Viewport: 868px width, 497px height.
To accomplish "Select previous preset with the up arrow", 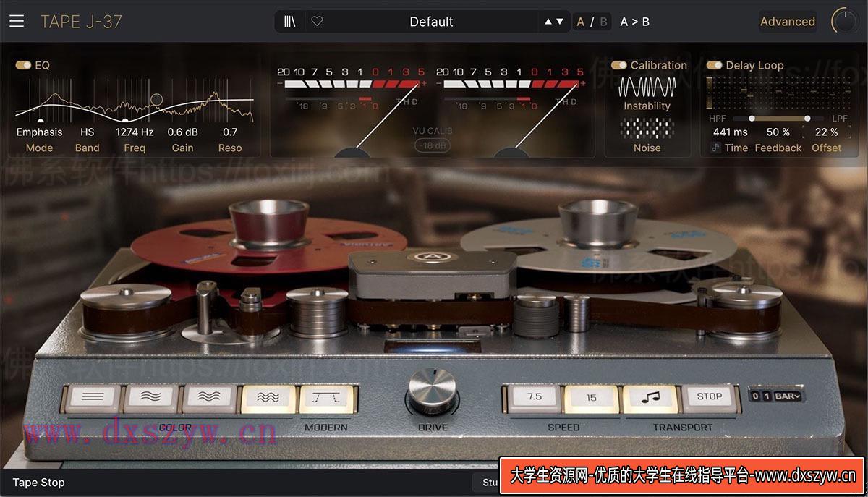I will pos(548,22).
